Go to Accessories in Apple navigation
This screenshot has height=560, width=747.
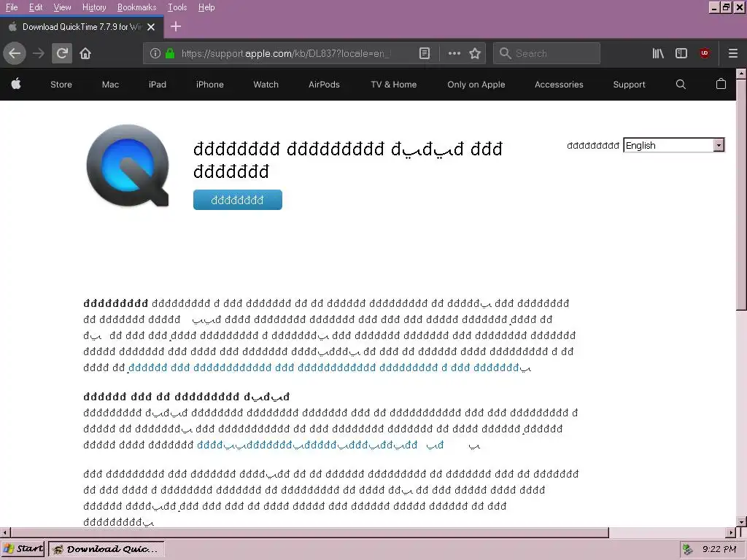pos(559,85)
